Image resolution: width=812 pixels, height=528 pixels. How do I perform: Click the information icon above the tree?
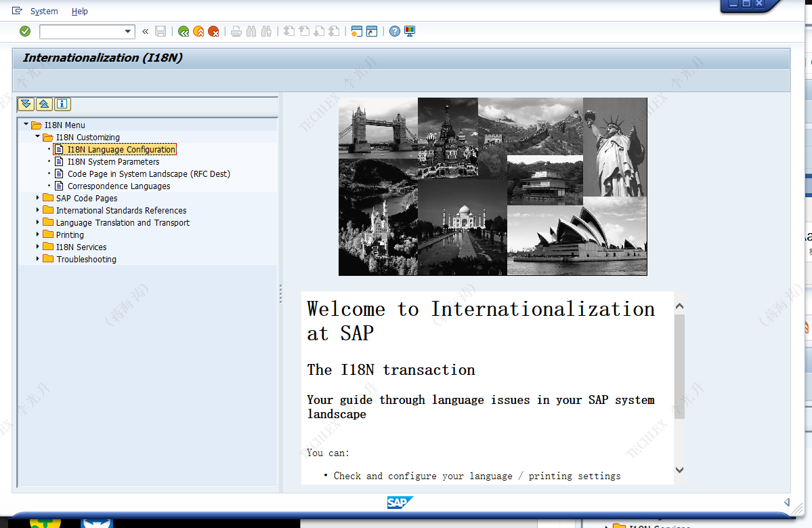tap(62, 104)
